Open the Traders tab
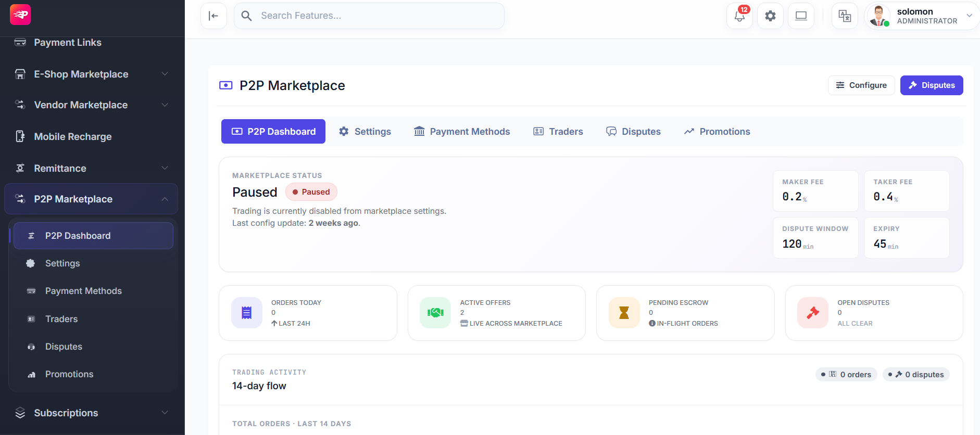Viewport: 980px width, 435px height. (x=558, y=131)
